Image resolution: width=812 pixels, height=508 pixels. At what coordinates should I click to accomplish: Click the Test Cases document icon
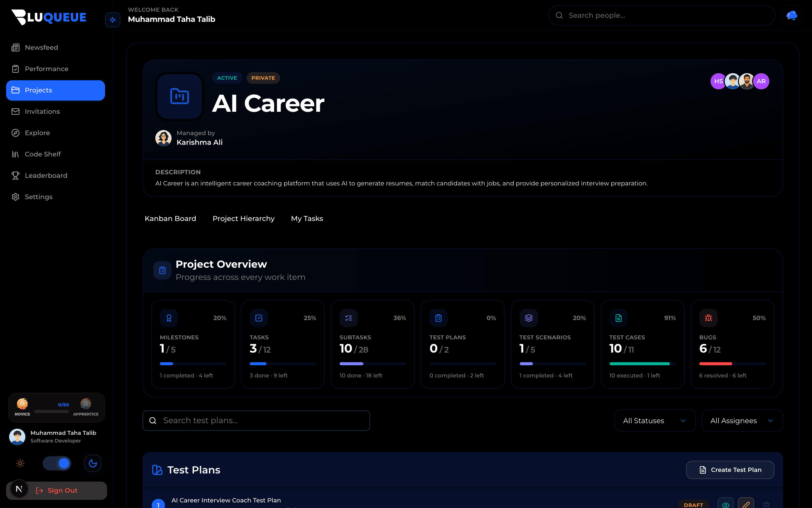[618, 318]
